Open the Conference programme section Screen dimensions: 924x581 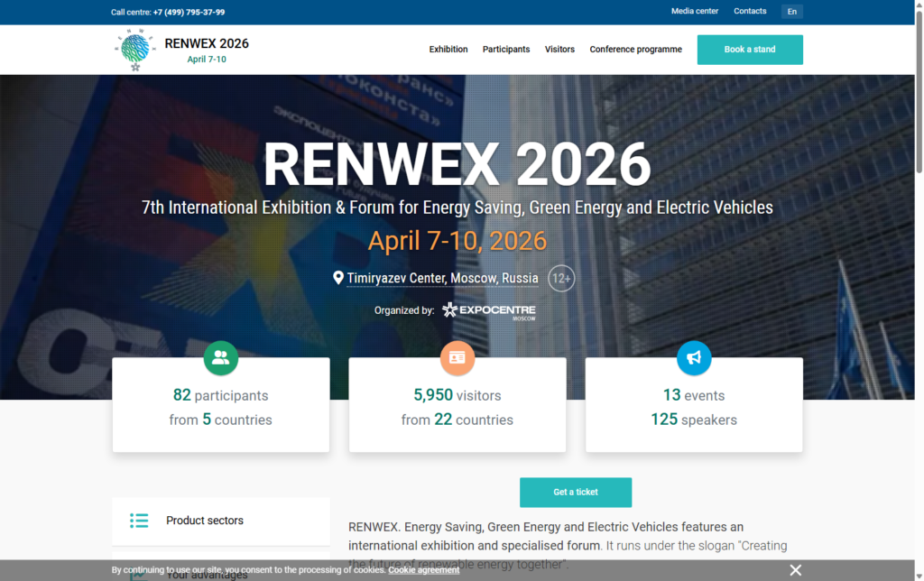[x=635, y=50]
